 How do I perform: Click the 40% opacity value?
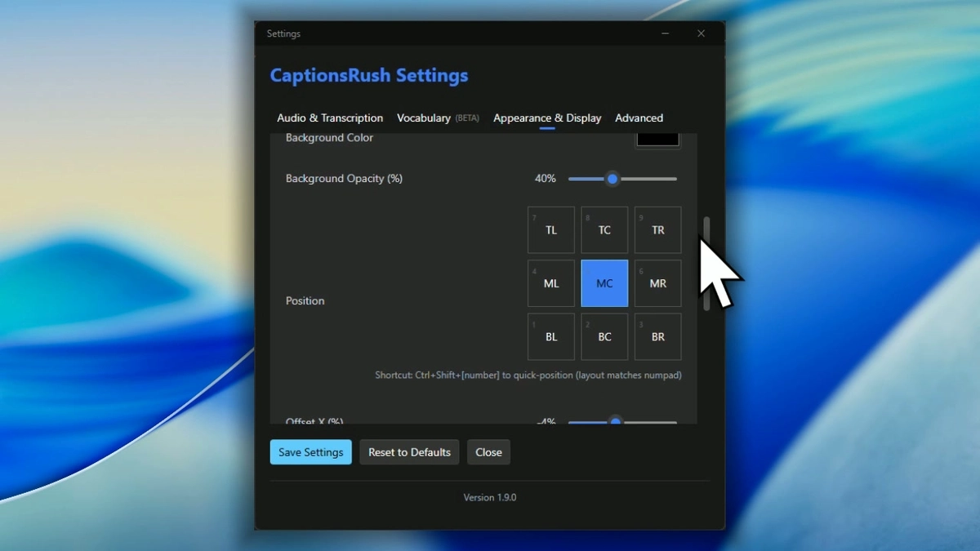(x=546, y=178)
